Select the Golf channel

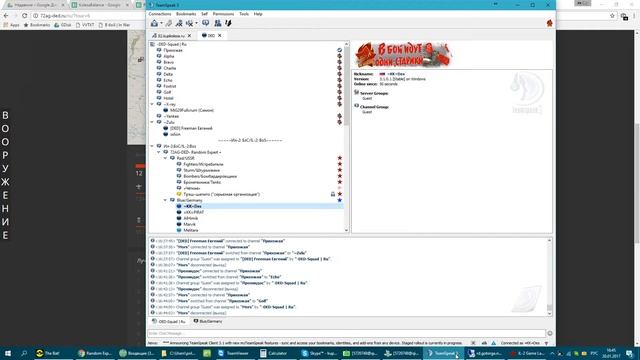(167, 92)
